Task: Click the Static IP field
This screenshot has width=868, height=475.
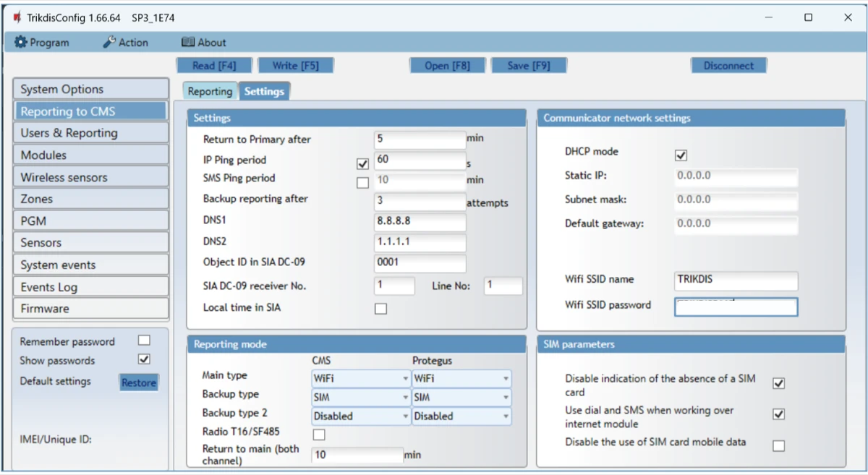Action: click(736, 176)
